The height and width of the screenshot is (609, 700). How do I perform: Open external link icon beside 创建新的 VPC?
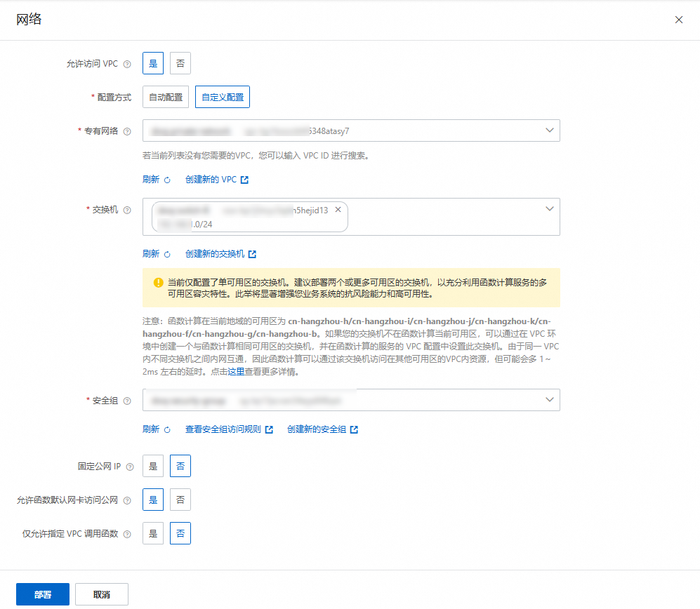pos(244,180)
